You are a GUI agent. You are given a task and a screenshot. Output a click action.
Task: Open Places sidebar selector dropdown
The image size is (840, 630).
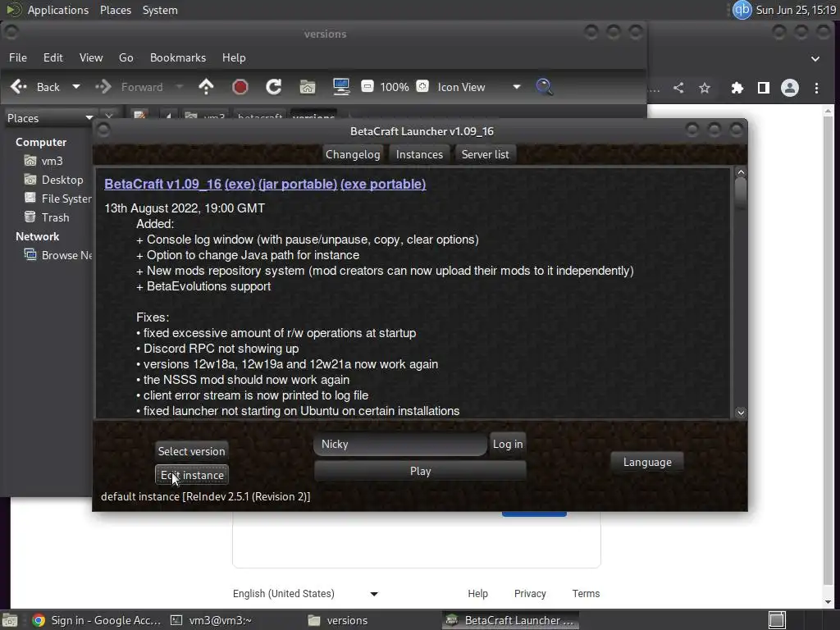(x=49, y=118)
